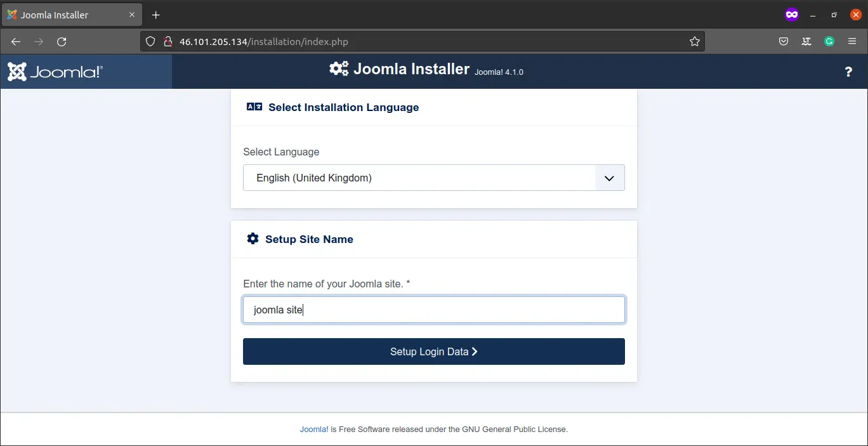The image size is (868, 446).
Task: Open the Pocket save icon
Action: pyautogui.click(x=784, y=42)
